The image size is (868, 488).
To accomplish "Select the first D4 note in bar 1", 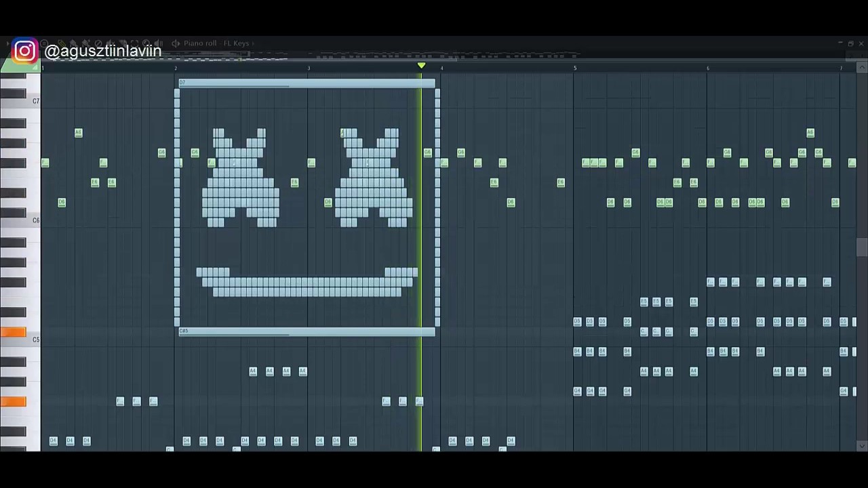I will pos(53,441).
